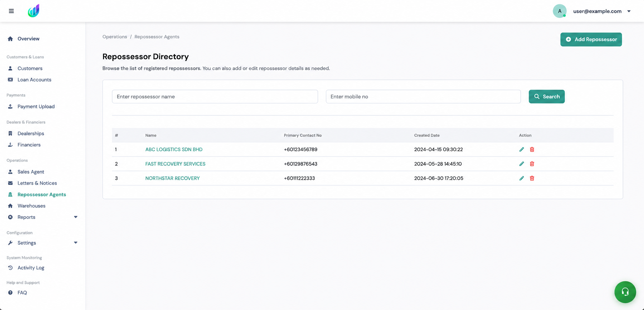Image resolution: width=644 pixels, height=310 pixels.
Task: Click the Reports sidebar icon
Action: pyautogui.click(x=10, y=217)
